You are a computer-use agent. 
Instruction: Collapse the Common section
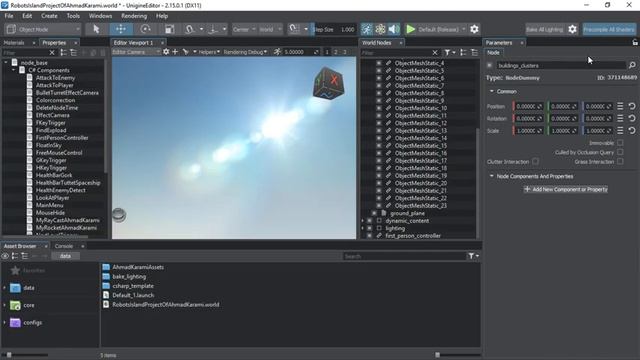pos(491,91)
